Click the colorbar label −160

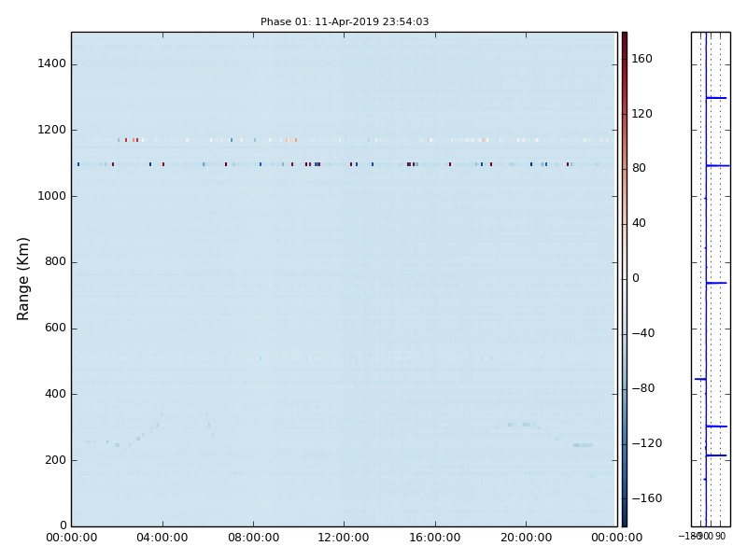click(x=647, y=498)
